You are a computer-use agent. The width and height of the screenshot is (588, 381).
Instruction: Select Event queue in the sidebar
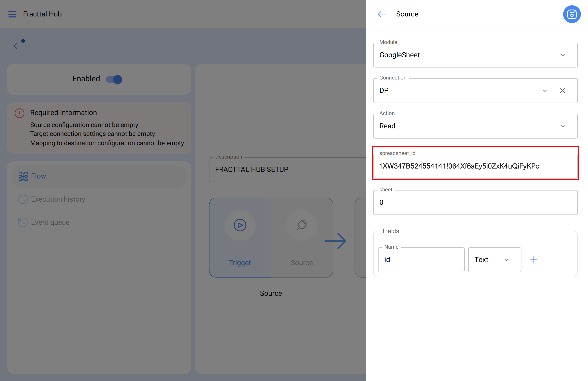coord(50,222)
